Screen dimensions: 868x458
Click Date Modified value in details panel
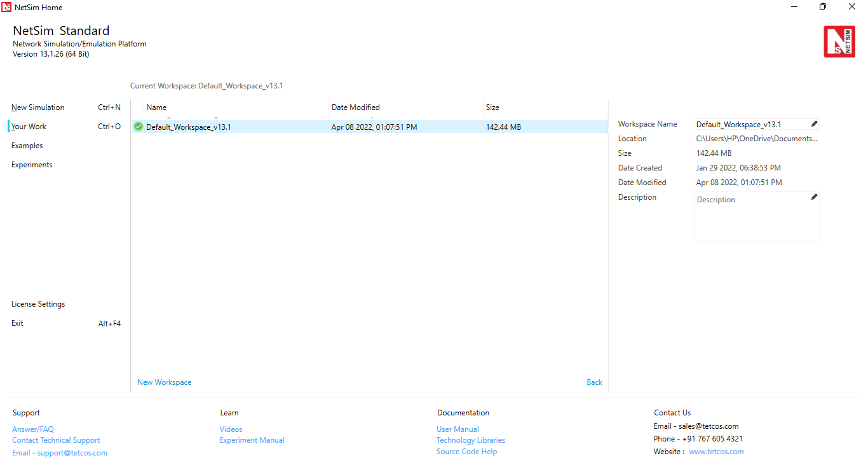coord(739,183)
